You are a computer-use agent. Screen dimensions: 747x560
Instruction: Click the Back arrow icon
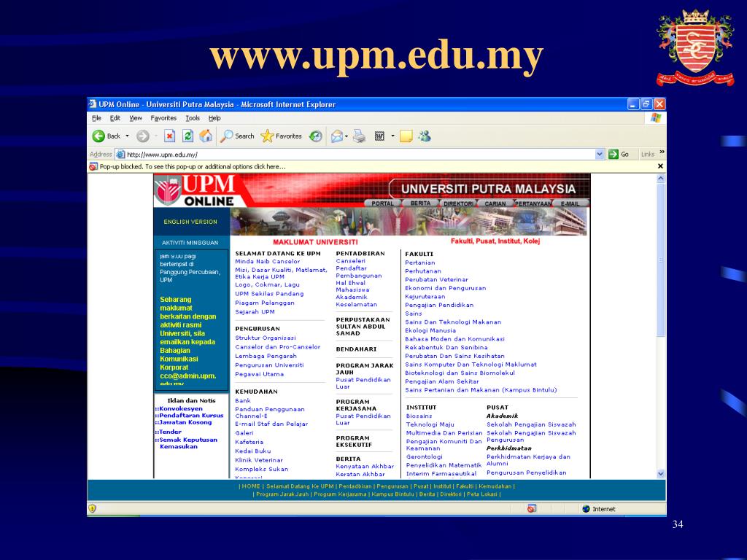(x=98, y=136)
